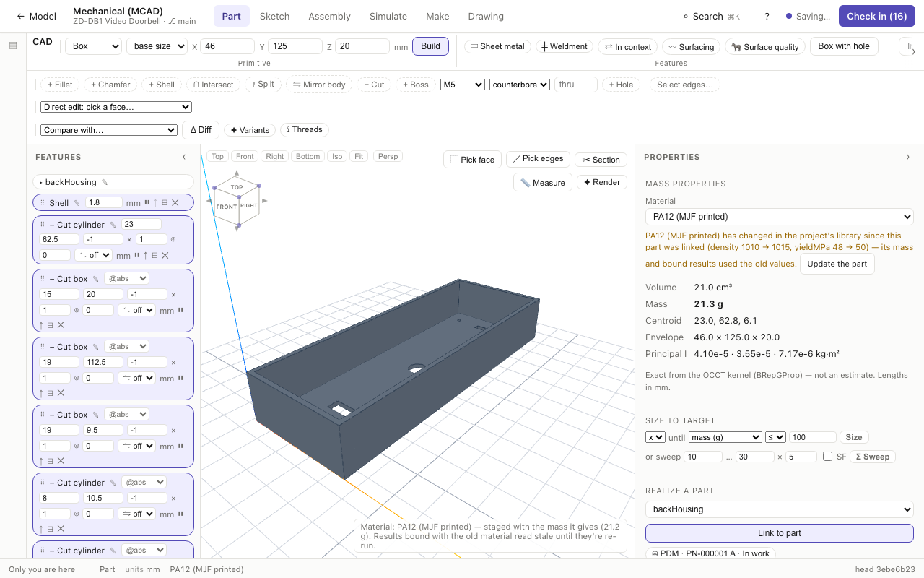Open the Search command field
This screenshot has height=578, width=924.
pyautogui.click(x=711, y=16)
